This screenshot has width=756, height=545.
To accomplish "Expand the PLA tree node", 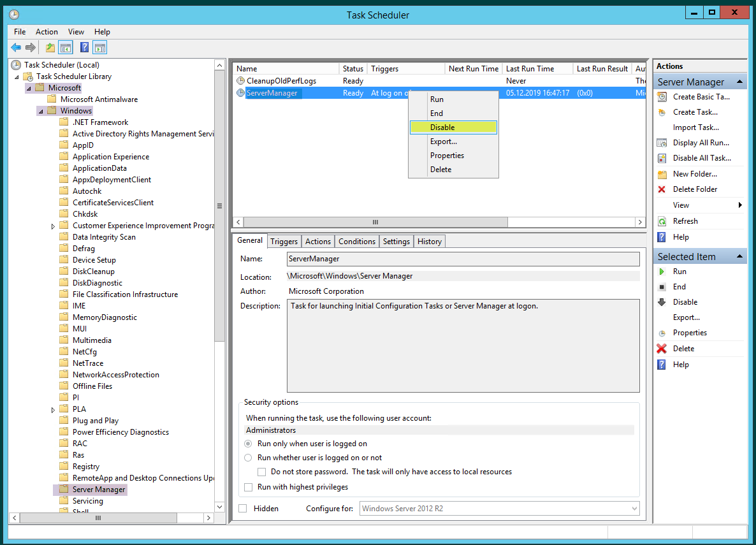I will [53, 409].
